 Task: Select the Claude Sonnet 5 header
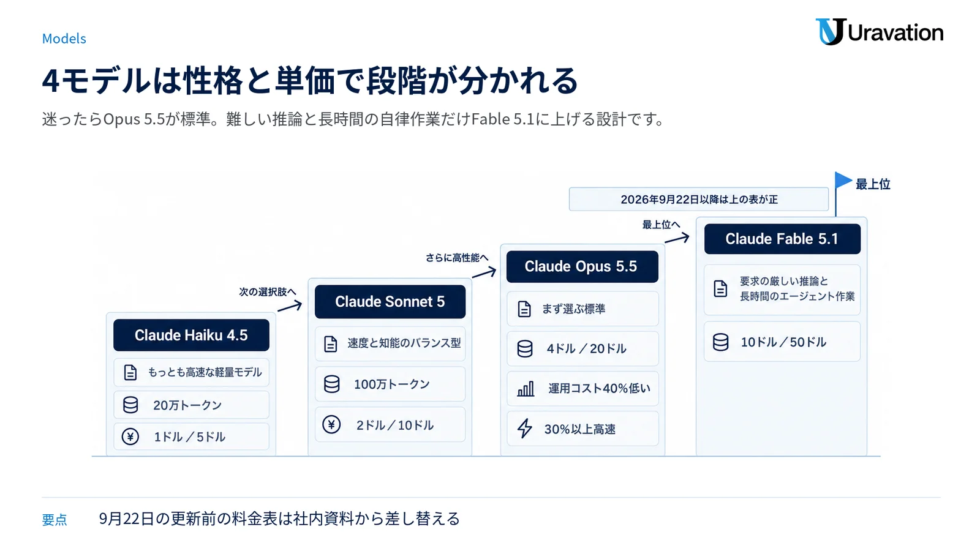[x=390, y=301]
